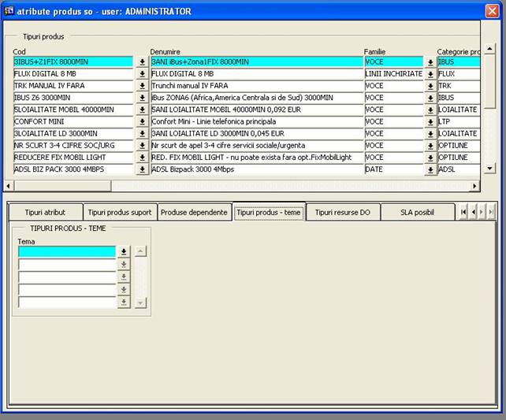506x420 pixels.
Task: Select the empty first Tema input field
Action: click(x=67, y=252)
